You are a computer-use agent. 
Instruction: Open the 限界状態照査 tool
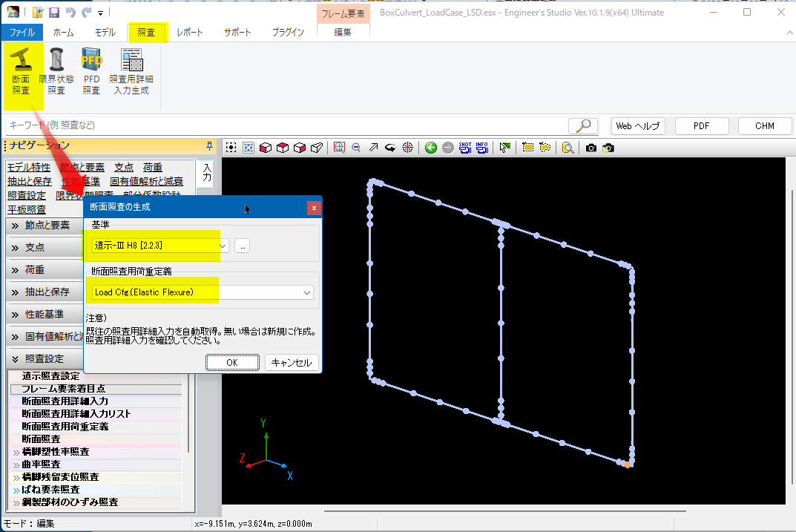(56, 71)
